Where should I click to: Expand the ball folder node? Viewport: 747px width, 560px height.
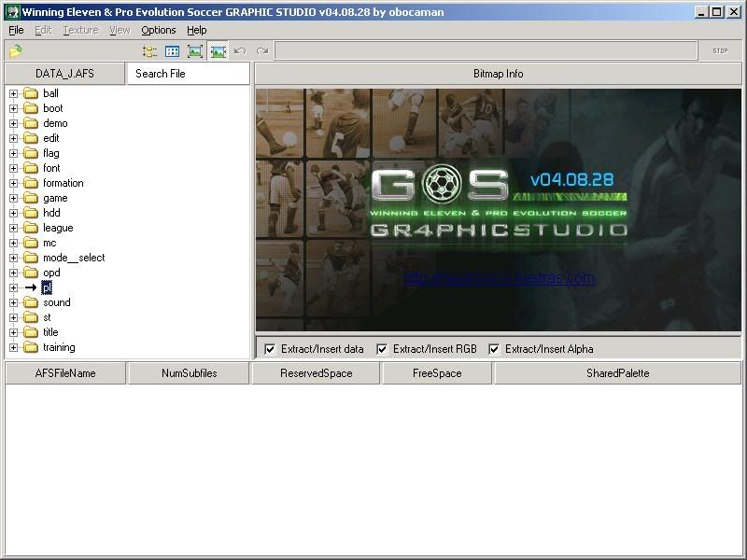pos(13,93)
